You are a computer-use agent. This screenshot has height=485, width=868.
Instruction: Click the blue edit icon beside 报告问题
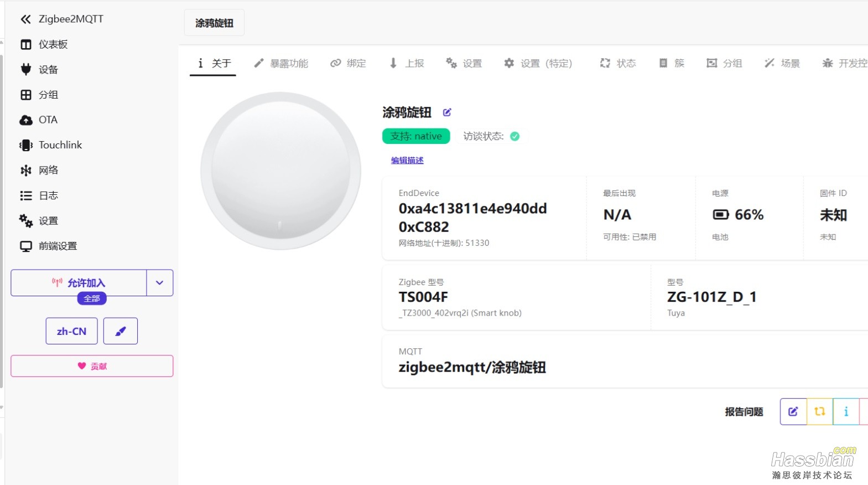coord(793,411)
